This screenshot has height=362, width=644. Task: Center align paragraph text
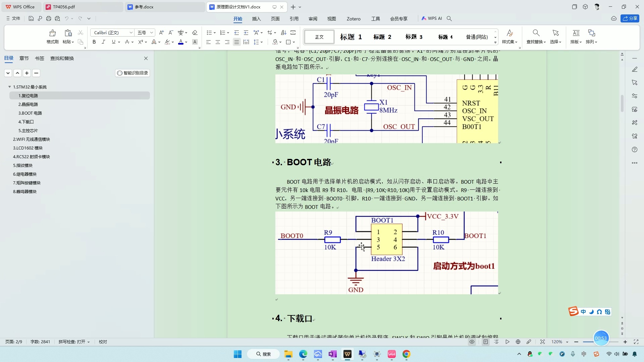218,42
